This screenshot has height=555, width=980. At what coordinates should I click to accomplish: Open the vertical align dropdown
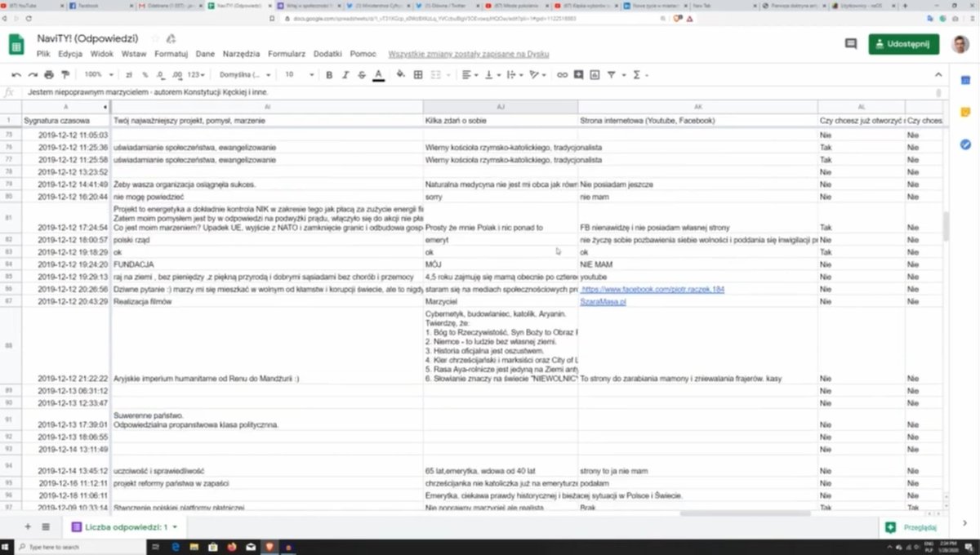(x=492, y=74)
